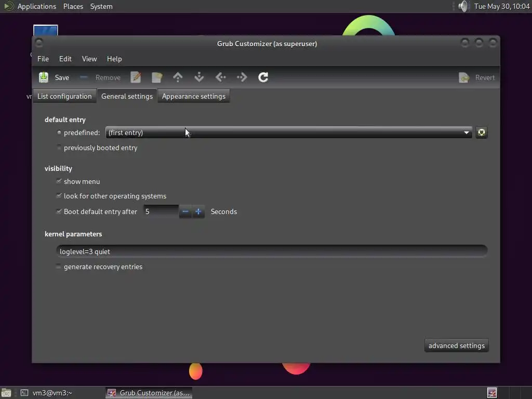
Task: Switch to List configuration tab
Action: pyautogui.click(x=64, y=96)
